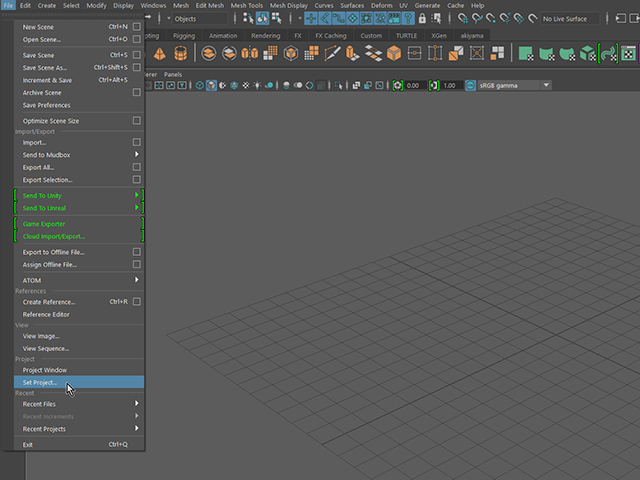Viewport: 640px width, 480px height.
Task: Click Game Exporter entry
Action: click(79, 224)
